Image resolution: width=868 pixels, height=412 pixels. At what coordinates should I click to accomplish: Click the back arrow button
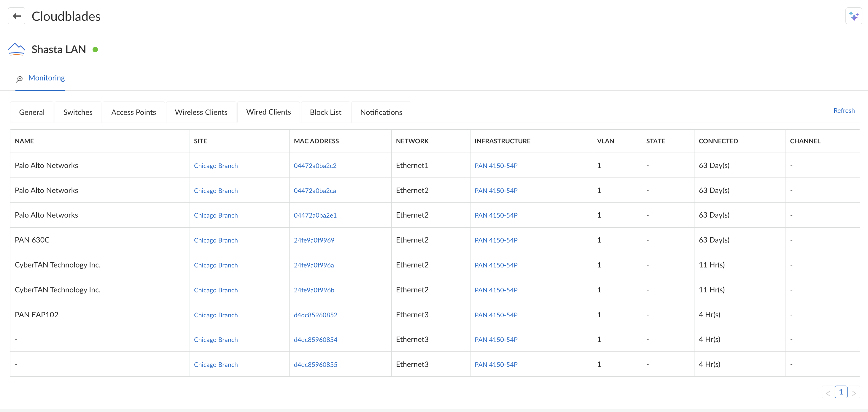[x=17, y=16]
